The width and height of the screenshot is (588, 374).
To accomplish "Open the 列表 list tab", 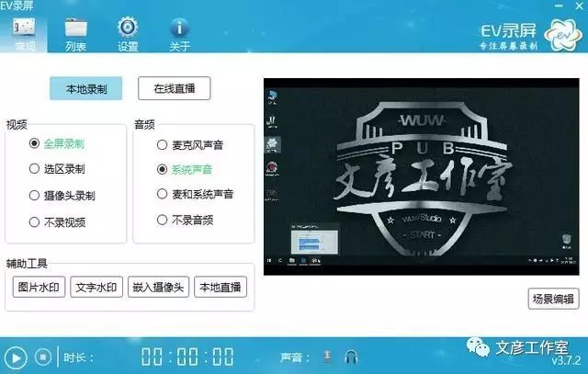I will click(75, 35).
